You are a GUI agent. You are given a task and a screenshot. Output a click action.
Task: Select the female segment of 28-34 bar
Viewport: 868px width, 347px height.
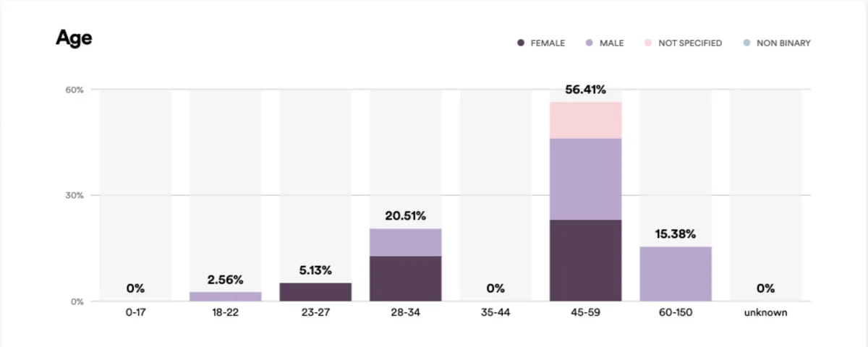pos(405,278)
